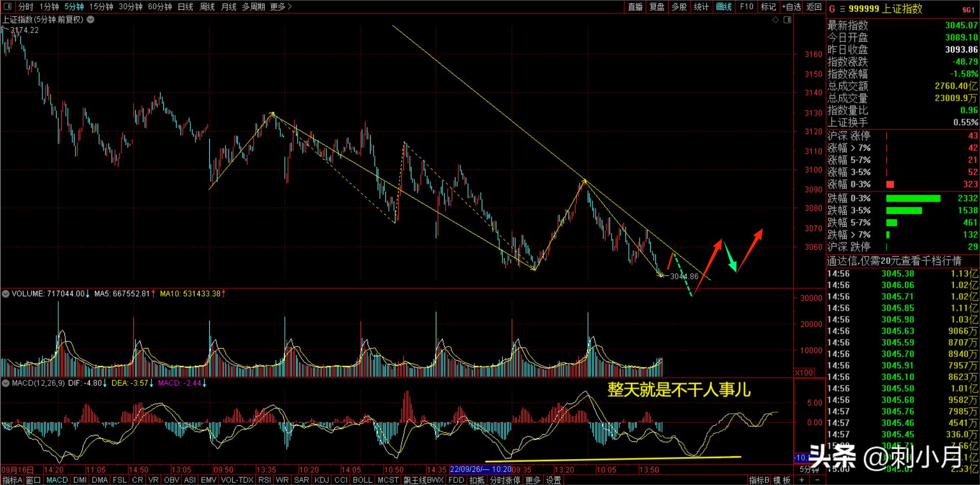Viewport: 980px width, 485px height.
Task: Switch to 60分钟 timeframe
Action: [x=160, y=7]
